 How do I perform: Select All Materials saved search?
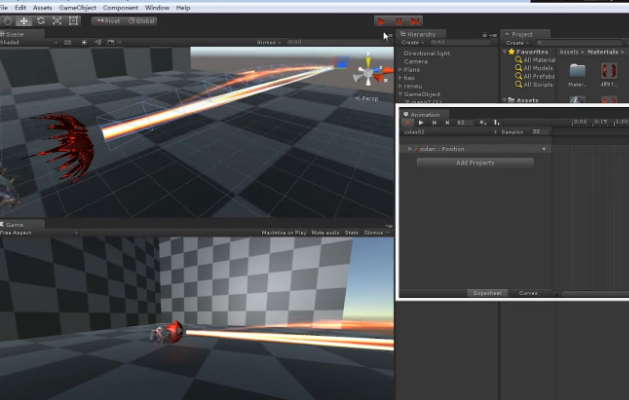pyautogui.click(x=536, y=60)
